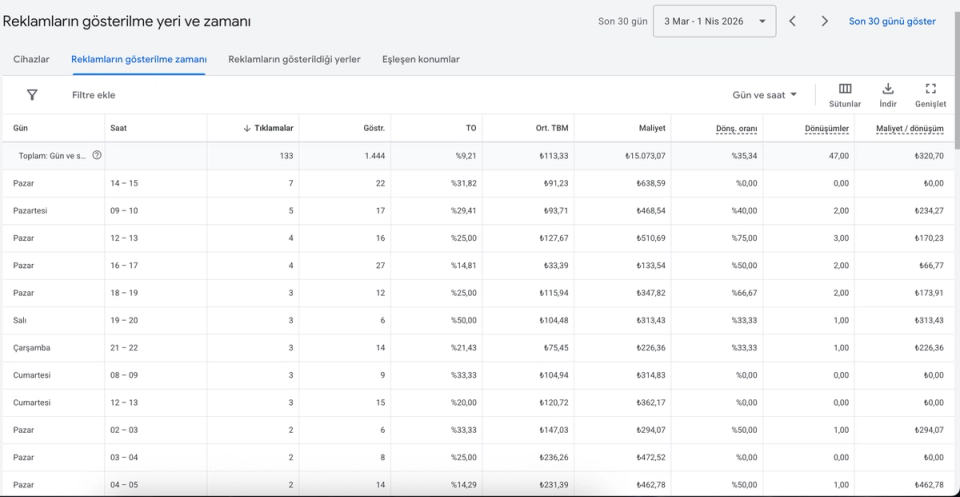The image size is (960, 497).
Task: Switch to Eşleşen konumlar tab
Action: (x=421, y=59)
